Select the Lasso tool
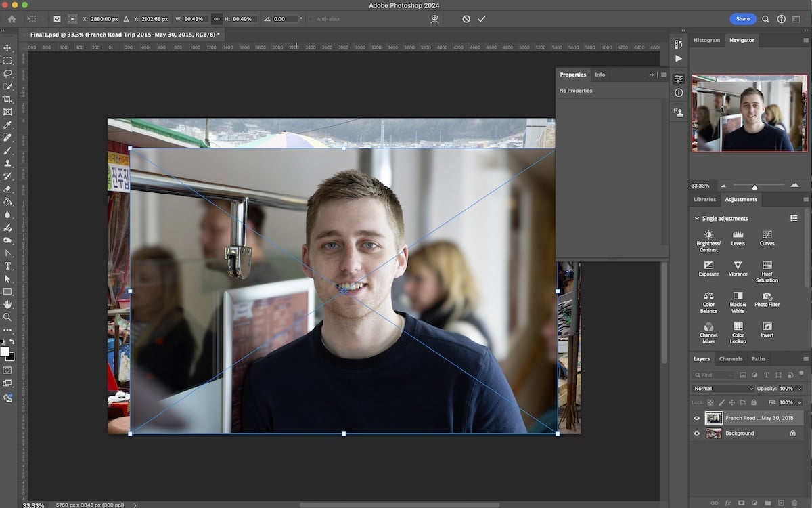This screenshot has width=812, height=508. click(x=9, y=75)
